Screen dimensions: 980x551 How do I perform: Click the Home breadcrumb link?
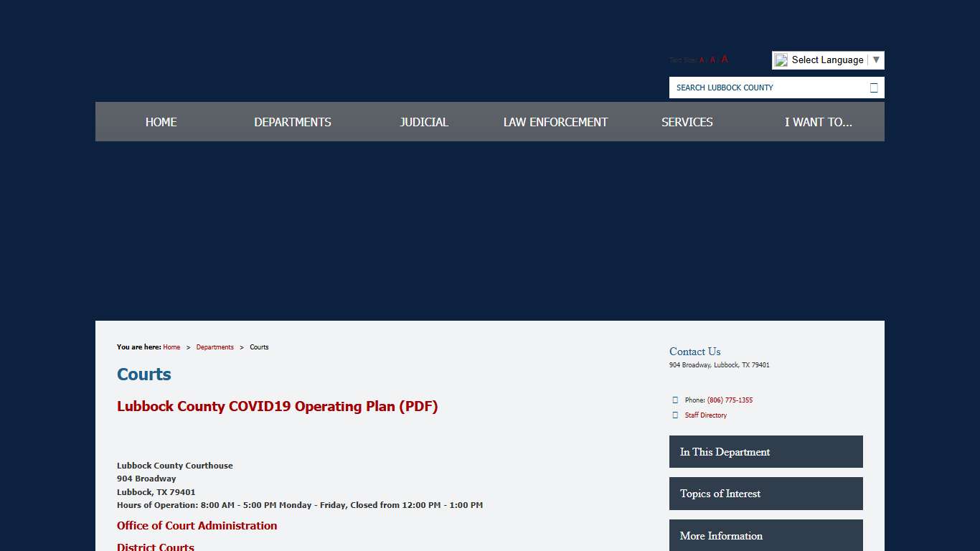(x=171, y=347)
